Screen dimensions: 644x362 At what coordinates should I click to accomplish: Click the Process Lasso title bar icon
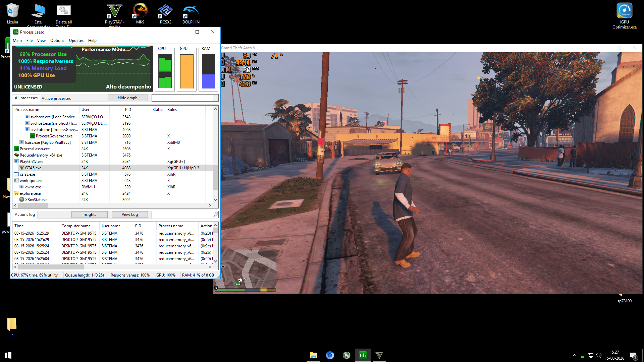16,32
